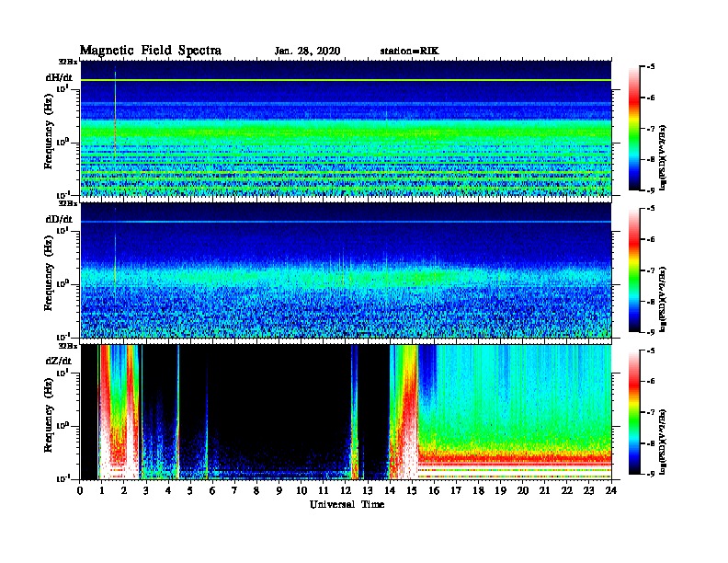
Task: Click hour label "20" on the time axis
Action: click(523, 490)
